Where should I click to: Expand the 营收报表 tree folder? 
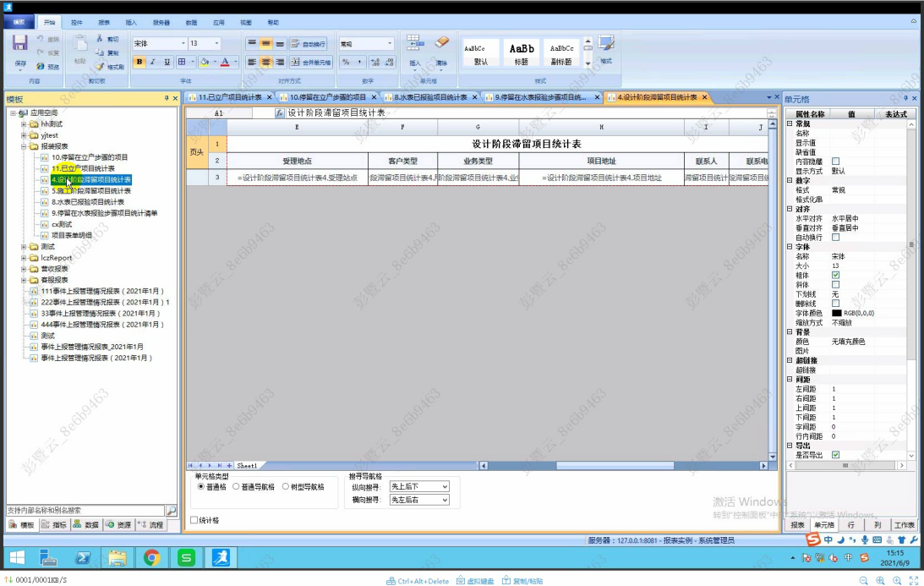24,269
